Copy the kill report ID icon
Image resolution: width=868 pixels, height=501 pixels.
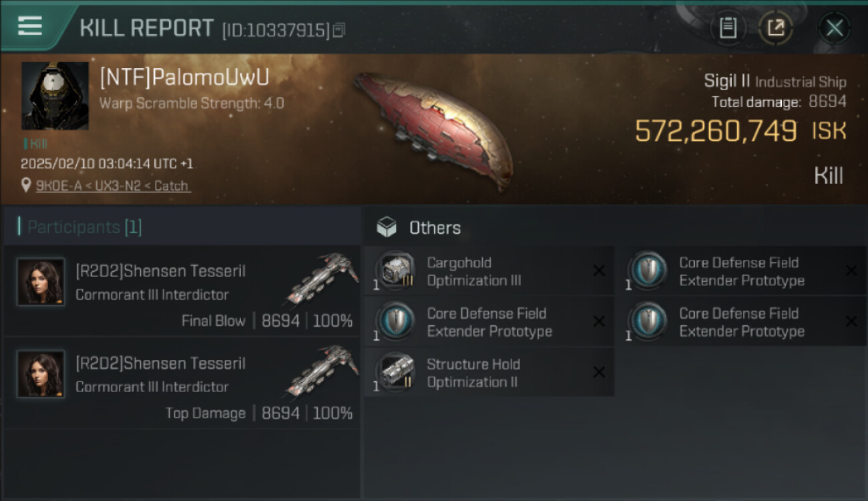pyautogui.click(x=339, y=30)
